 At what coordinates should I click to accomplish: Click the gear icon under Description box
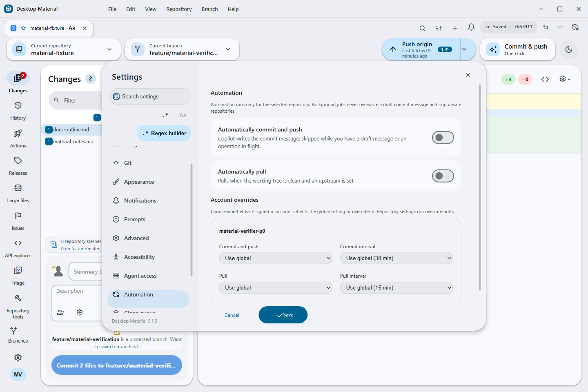tap(80, 312)
